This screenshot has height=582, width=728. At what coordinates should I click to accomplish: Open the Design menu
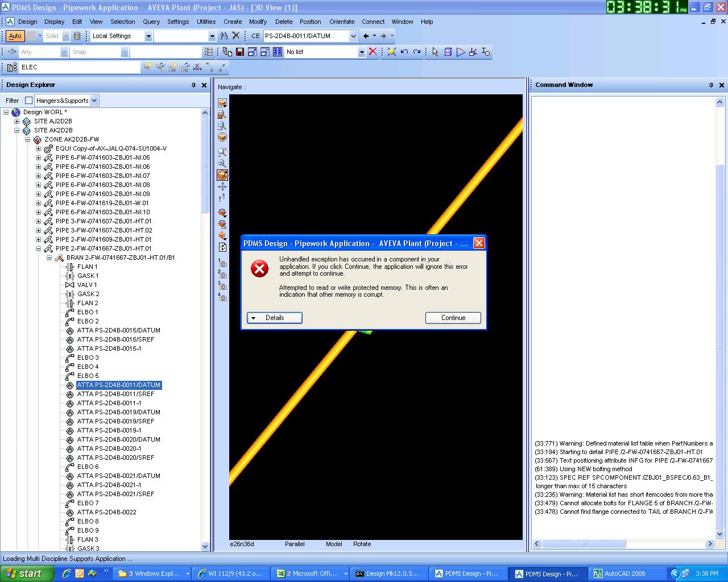27,22
